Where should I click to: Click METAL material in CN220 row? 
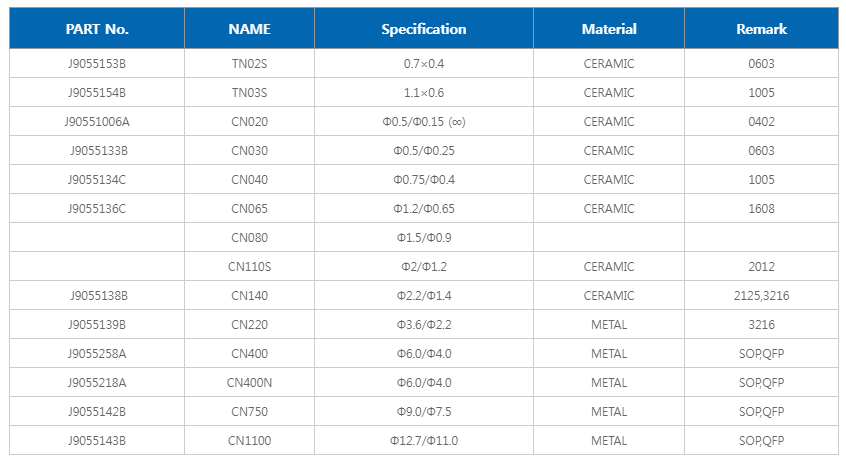609,325
